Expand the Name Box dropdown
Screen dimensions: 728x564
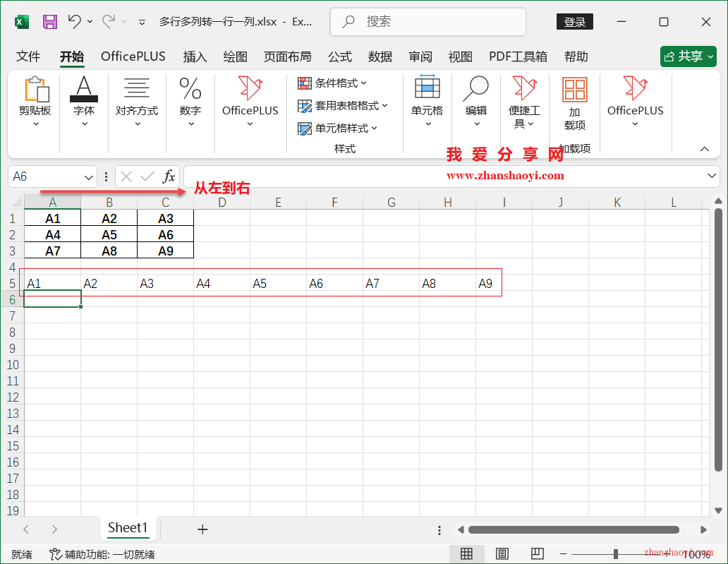pyautogui.click(x=87, y=176)
